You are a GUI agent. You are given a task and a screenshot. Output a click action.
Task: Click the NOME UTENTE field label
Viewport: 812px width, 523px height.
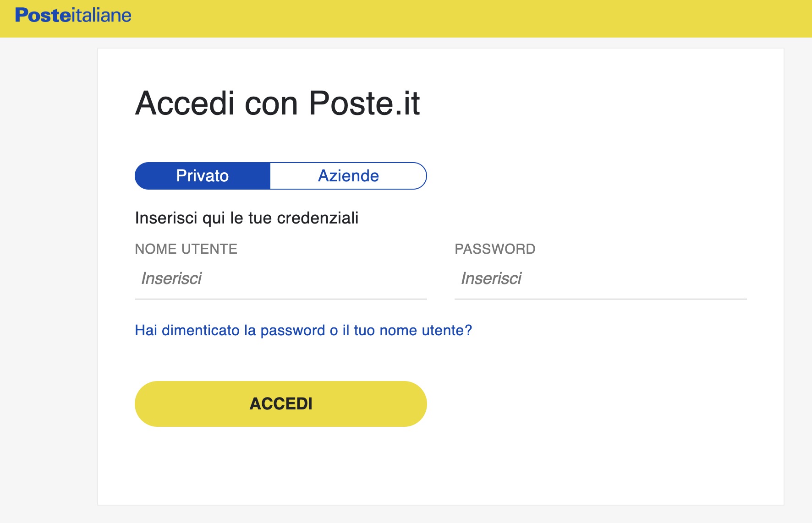point(186,249)
